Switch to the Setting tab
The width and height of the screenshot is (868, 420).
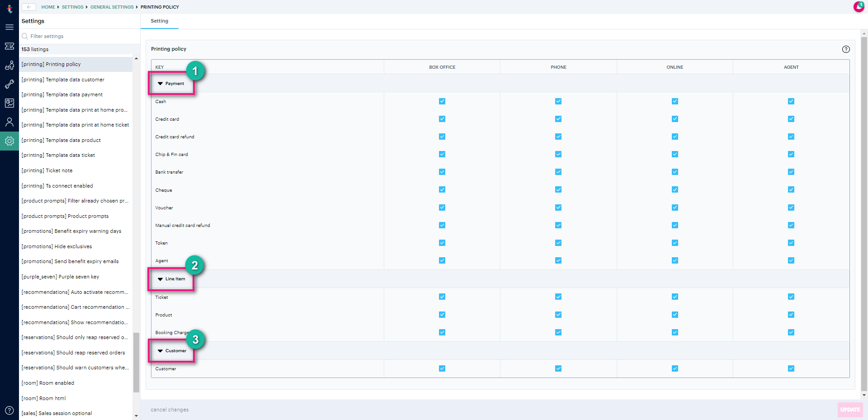coord(159,21)
